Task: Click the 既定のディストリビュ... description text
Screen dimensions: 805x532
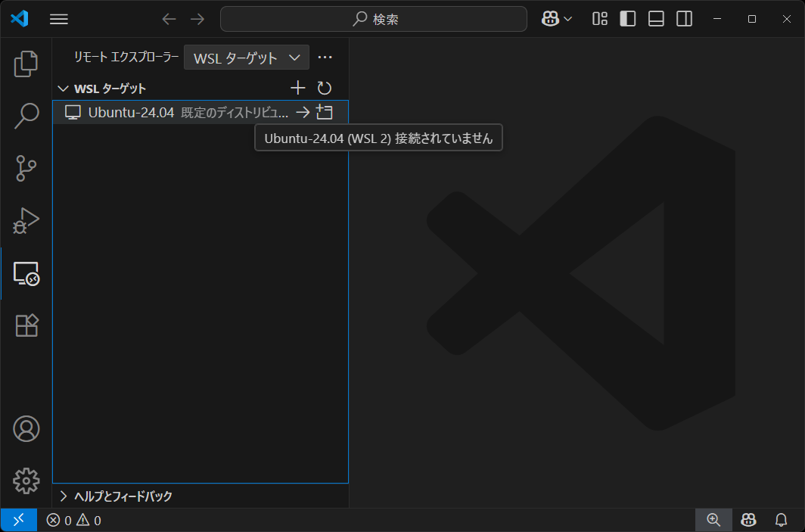Action: pyautogui.click(x=235, y=113)
